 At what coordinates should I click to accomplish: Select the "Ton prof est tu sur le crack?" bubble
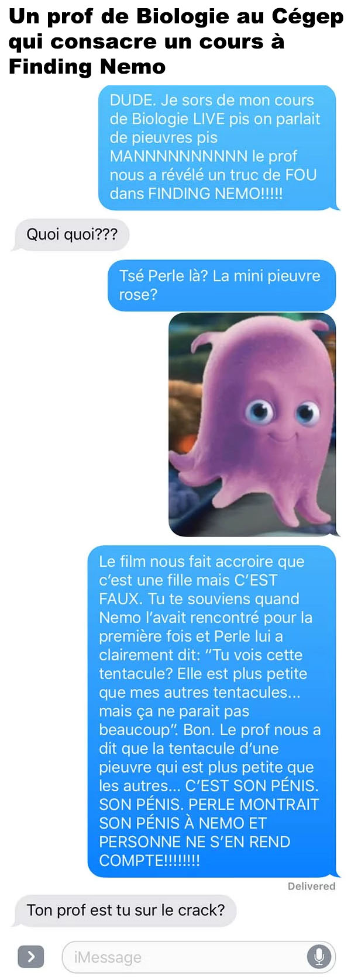coord(125,910)
